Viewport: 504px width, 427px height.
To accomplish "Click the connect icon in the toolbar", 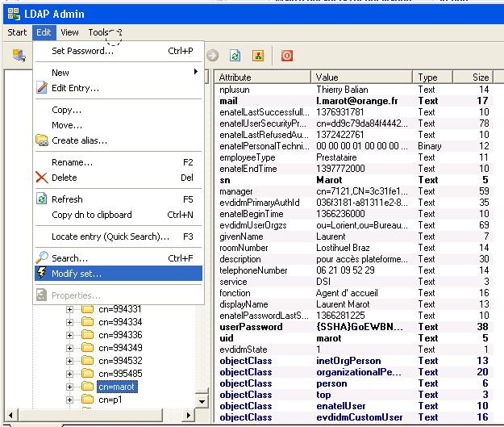I will click(x=18, y=56).
